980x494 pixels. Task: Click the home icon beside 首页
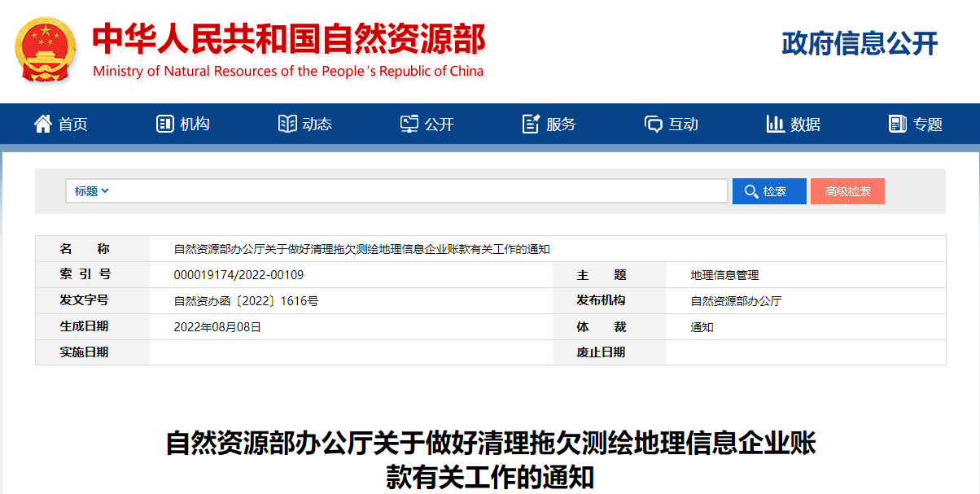pyautogui.click(x=42, y=124)
